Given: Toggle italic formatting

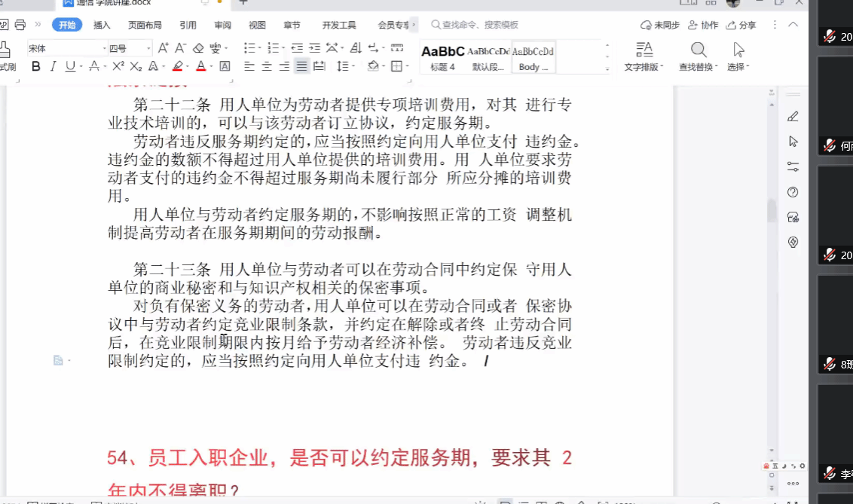Looking at the screenshot, I should tap(53, 66).
